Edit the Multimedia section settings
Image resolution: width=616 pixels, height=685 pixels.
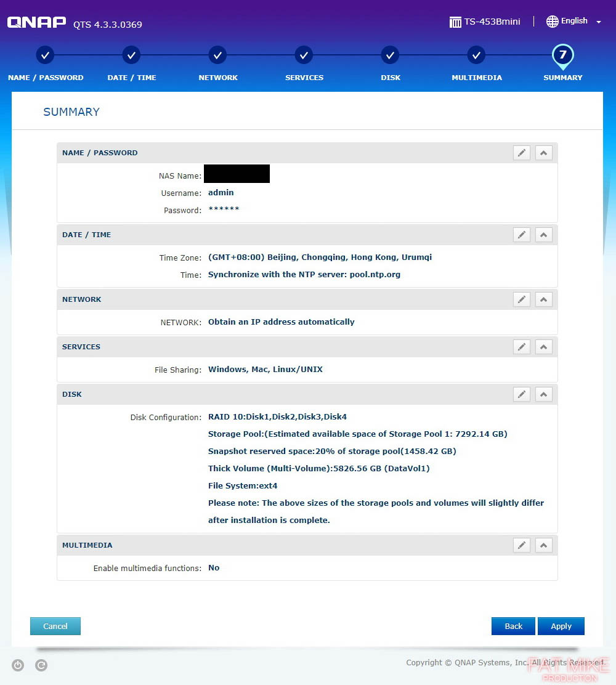(x=522, y=545)
